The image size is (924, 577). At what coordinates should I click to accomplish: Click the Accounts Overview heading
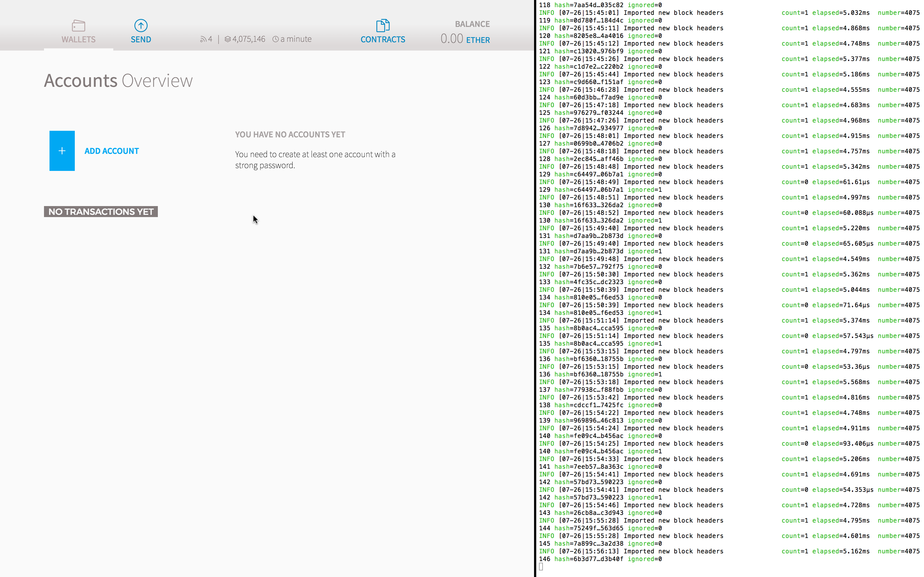click(x=118, y=81)
